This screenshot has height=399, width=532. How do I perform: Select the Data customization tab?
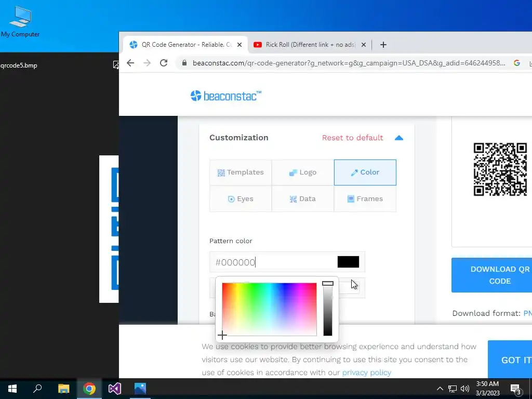(x=303, y=199)
